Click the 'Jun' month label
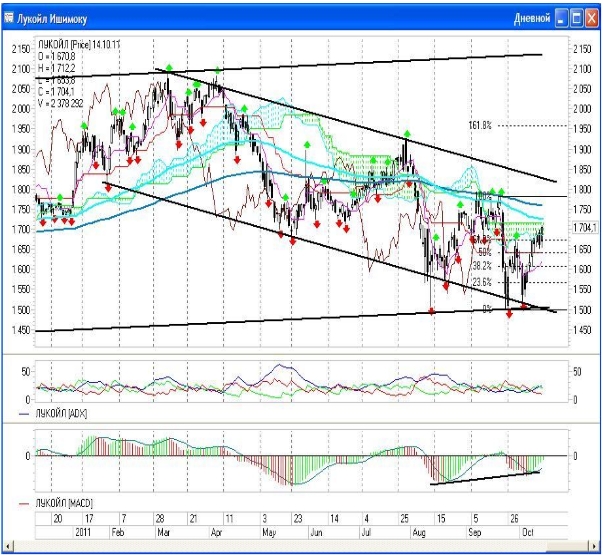The width and height of the screenshot is (604, 555). pyautogui.click(x=316, y=532)
